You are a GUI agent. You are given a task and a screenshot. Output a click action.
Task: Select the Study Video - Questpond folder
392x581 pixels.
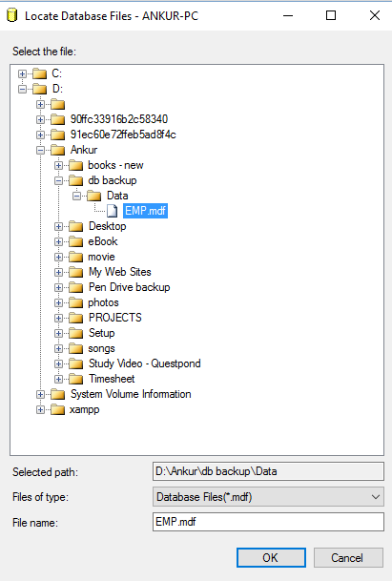(x=145, y=363)
